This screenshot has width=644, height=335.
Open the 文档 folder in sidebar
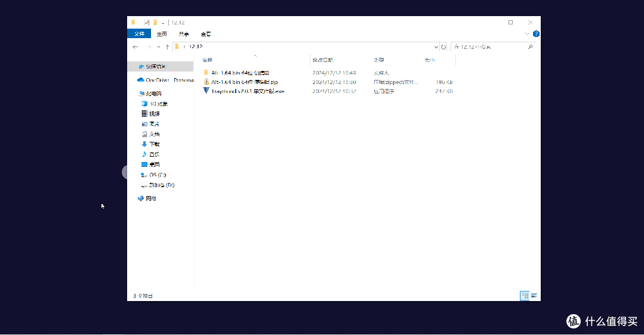tap(150, 134)
